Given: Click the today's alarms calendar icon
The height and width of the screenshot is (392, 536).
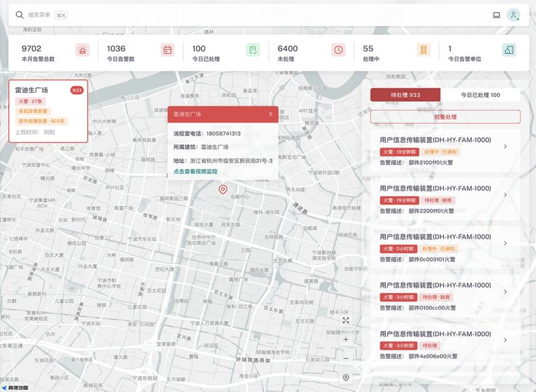Looking at the screenshot, I should (x=168, y=50).
